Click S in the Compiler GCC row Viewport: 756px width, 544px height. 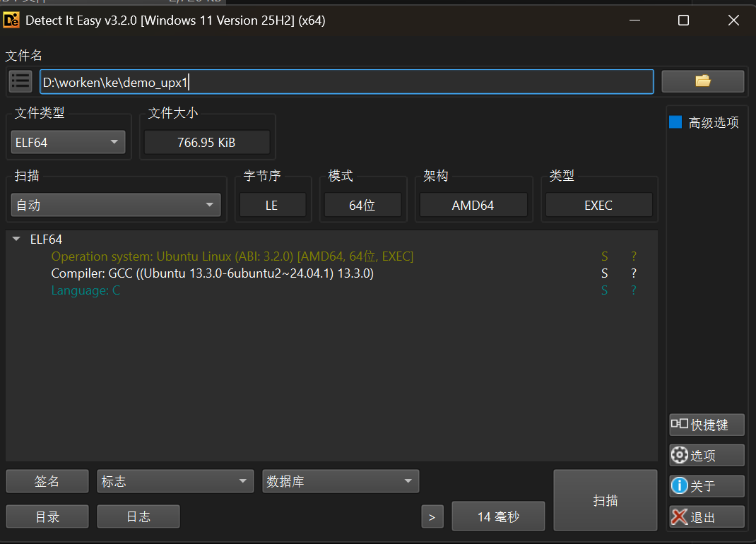(x=604, y=273)
